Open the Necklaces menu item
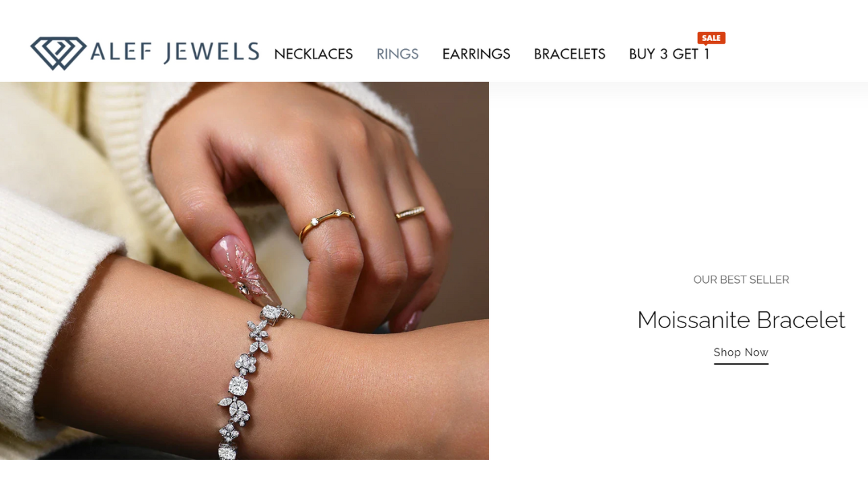This screenshot has height=484, width=868. 314,54
